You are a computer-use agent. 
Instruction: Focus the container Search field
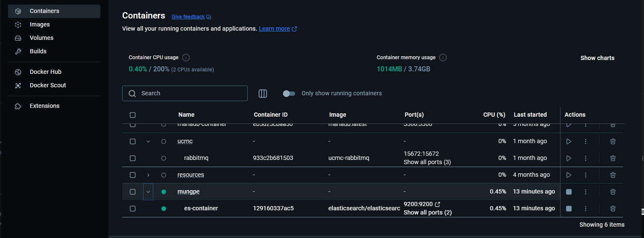click(185, 93)
